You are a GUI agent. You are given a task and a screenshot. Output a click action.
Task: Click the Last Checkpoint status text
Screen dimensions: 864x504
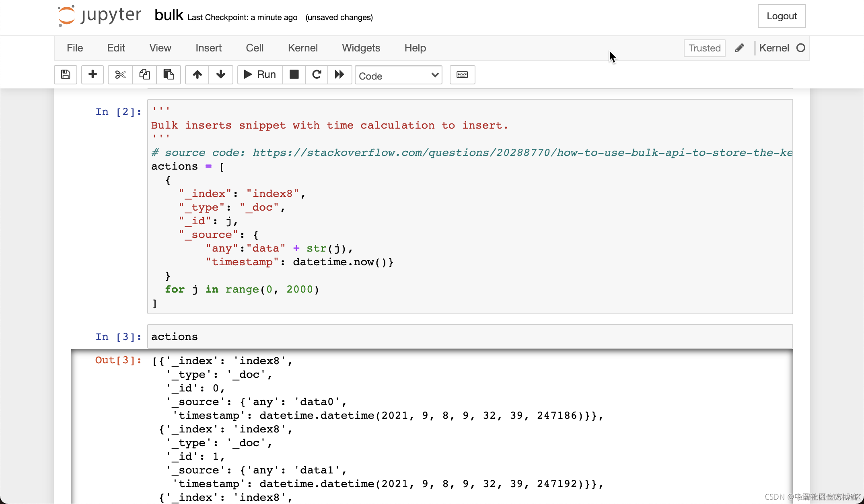click(x=242, y=17)
